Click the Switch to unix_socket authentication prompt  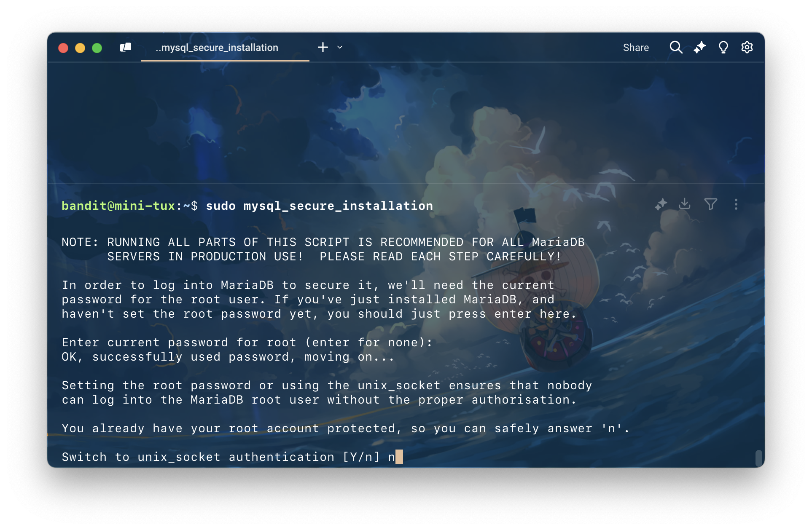[220, 457]
